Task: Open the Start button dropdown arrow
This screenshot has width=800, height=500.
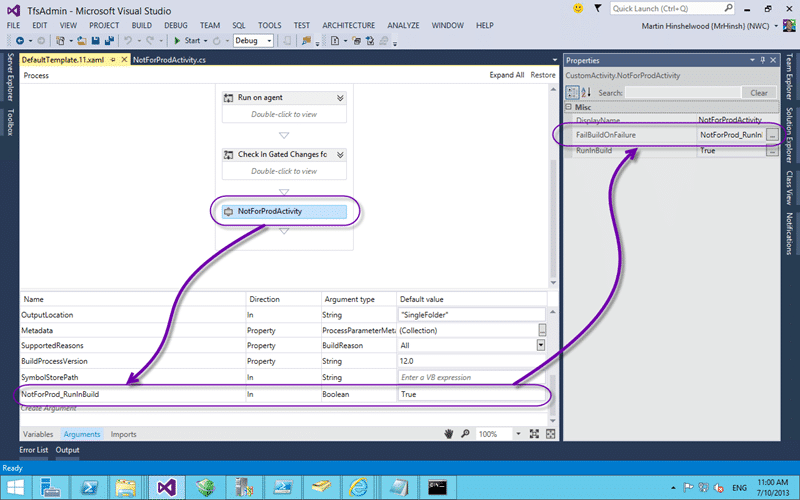Action: point(206,41)
